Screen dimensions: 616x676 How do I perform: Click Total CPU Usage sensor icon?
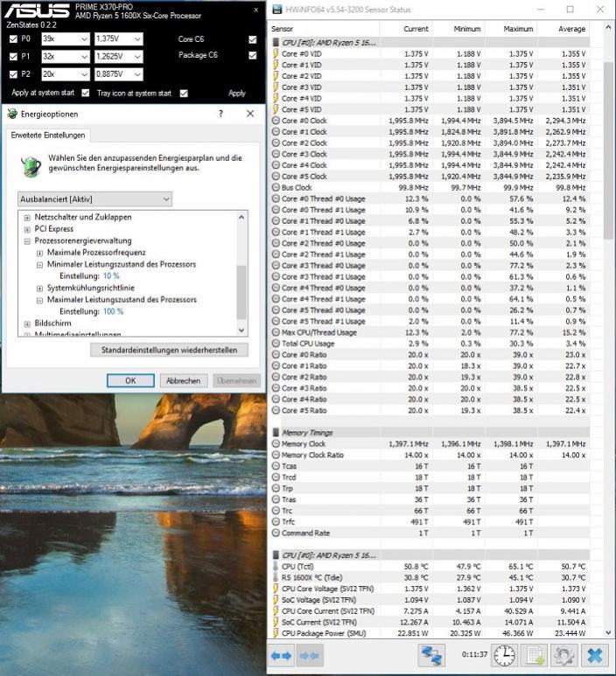tap(276, 344)
